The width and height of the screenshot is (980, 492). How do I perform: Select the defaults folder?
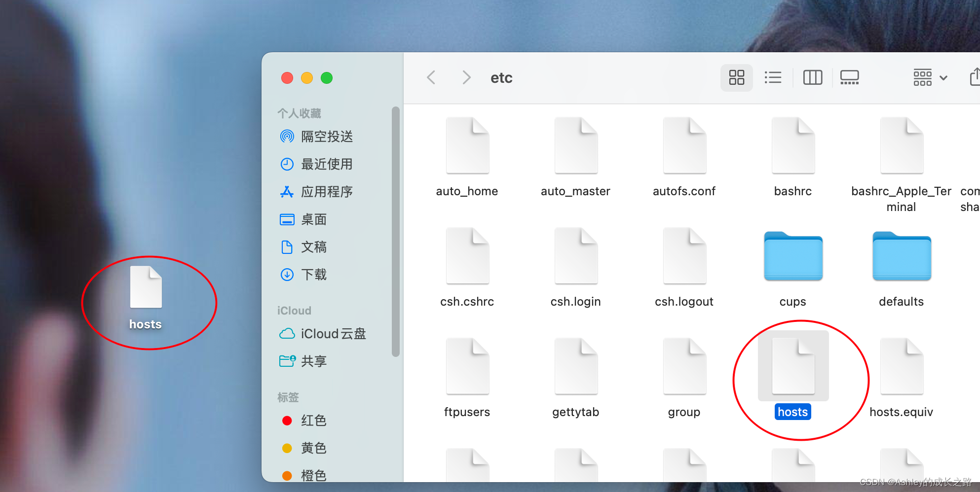(x=902, y=257)
